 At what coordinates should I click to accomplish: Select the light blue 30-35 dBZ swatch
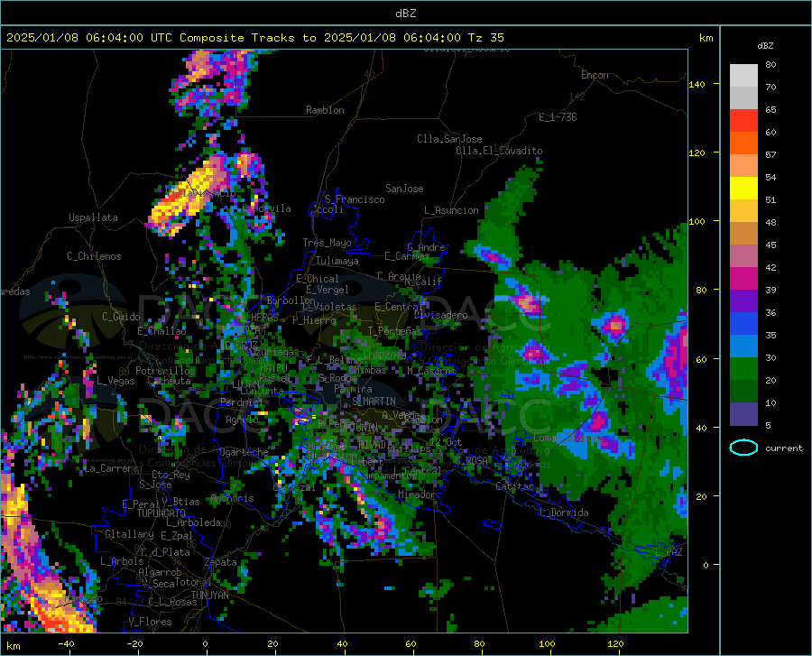coord(743,346)
